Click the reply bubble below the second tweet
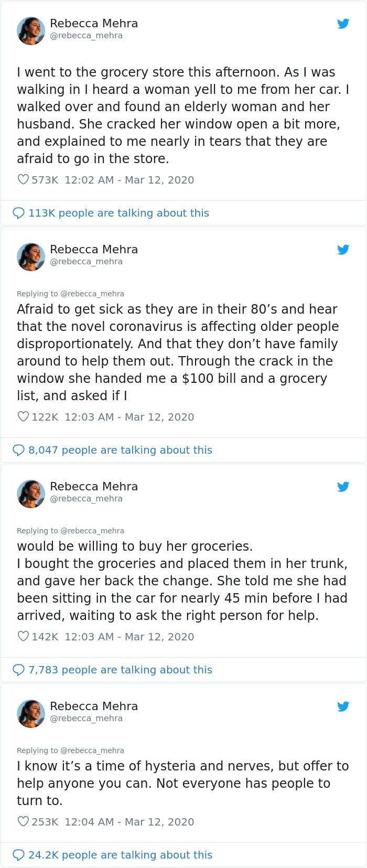Screen dimensions: 367x868 (19, 450)
